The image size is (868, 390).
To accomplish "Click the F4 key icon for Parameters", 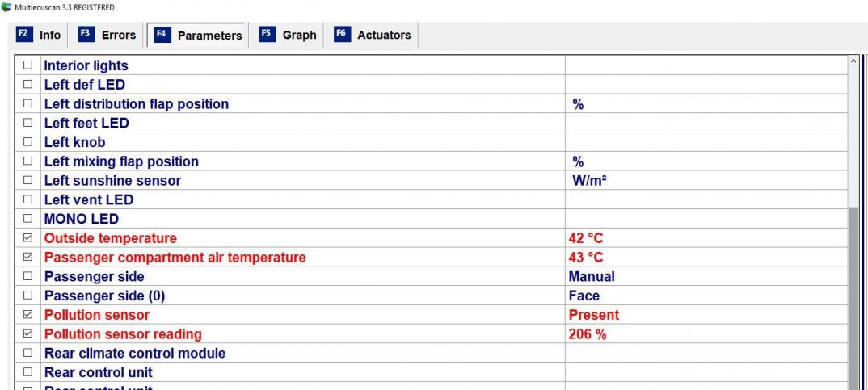I will coord(162,35).
